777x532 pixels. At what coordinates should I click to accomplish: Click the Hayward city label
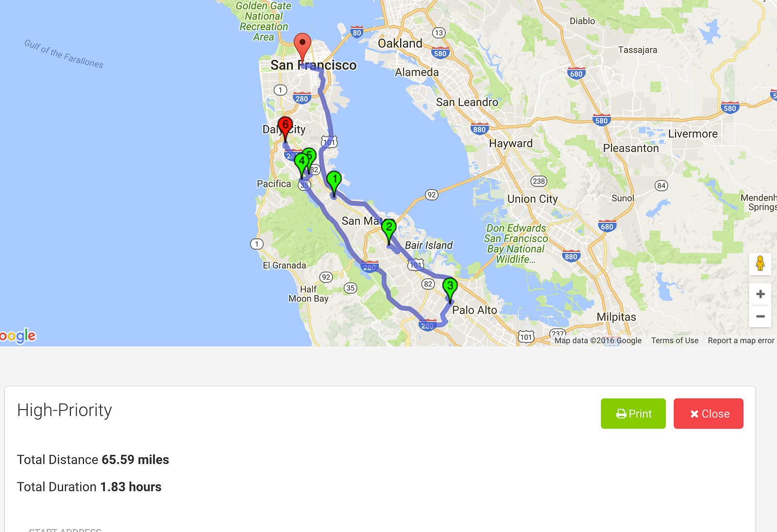click(x=510, y=144)
